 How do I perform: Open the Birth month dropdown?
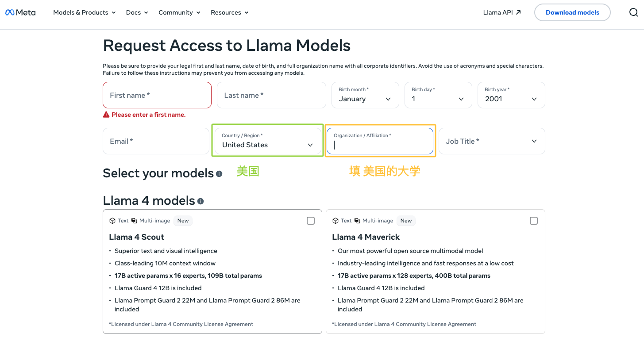point(365,95)
